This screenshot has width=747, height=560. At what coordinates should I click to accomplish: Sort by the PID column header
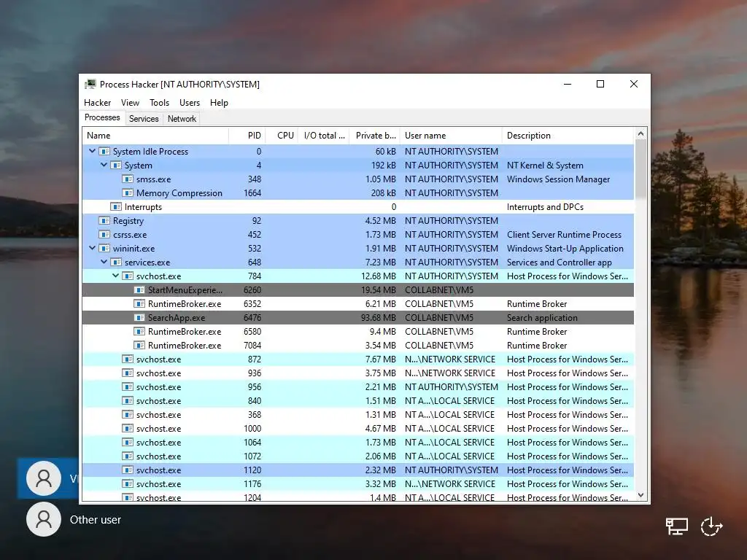click(247, 135)
